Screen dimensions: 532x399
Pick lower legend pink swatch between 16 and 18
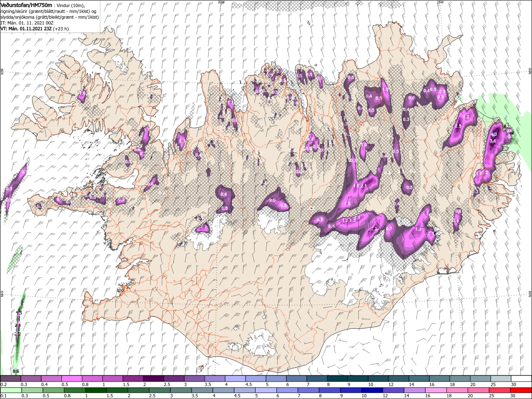435,390
